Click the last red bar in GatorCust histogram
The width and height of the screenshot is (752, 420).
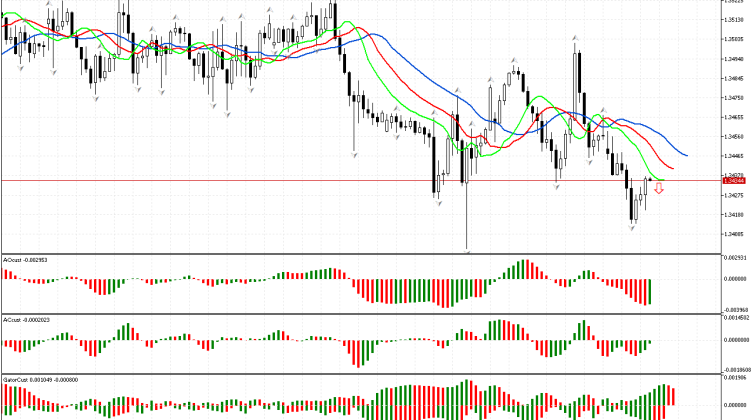673,396
